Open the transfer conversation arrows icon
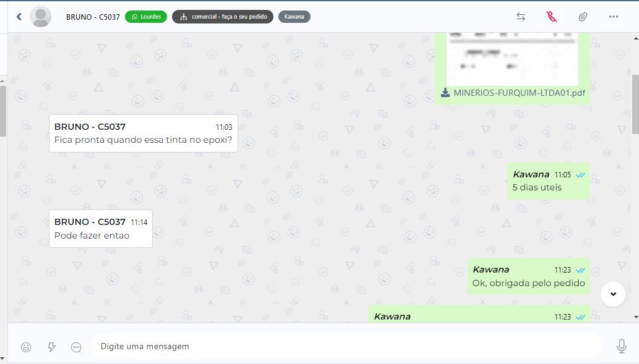Screen dimensions: 639x364 520,17
